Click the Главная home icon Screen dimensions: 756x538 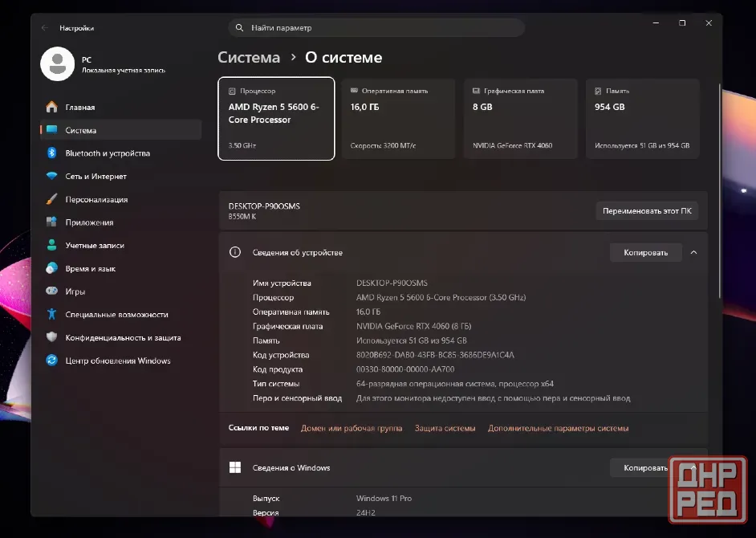51,107
